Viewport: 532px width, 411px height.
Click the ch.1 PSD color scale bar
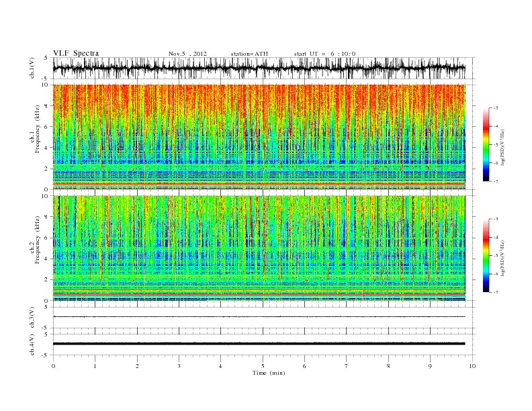(x=486, y=145)
